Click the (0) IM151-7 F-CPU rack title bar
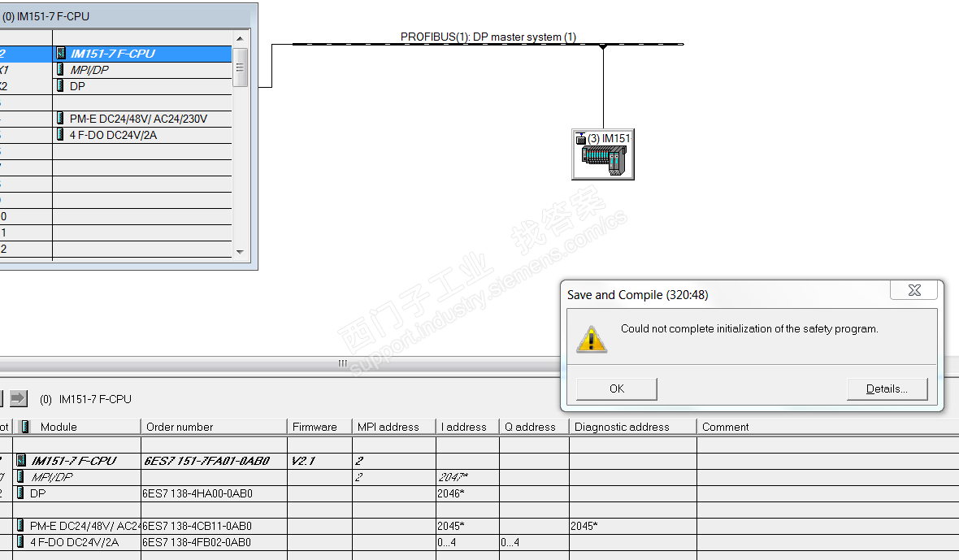 tap(128, 16)
